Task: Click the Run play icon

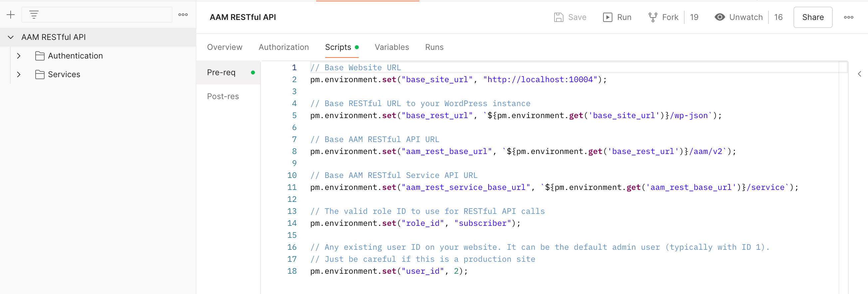Action: [x=607, y=17]
